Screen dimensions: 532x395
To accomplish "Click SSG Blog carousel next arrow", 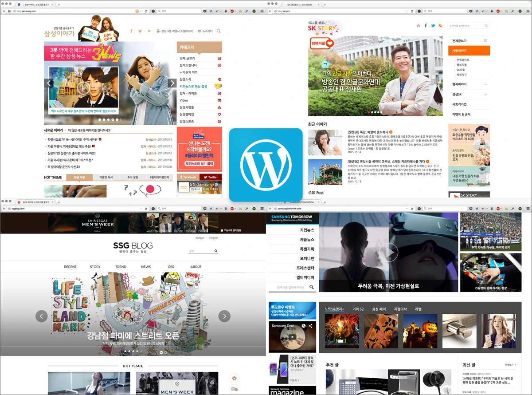I will click(x=224, y=316).
